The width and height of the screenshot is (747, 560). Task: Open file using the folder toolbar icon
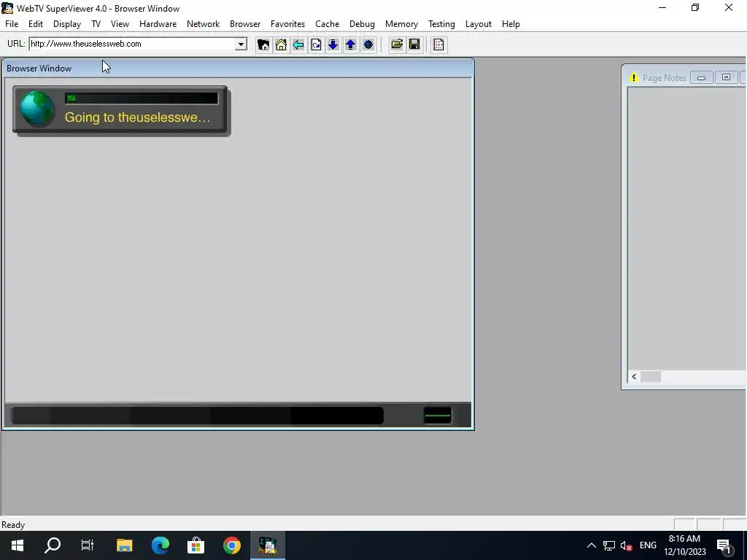397,44
